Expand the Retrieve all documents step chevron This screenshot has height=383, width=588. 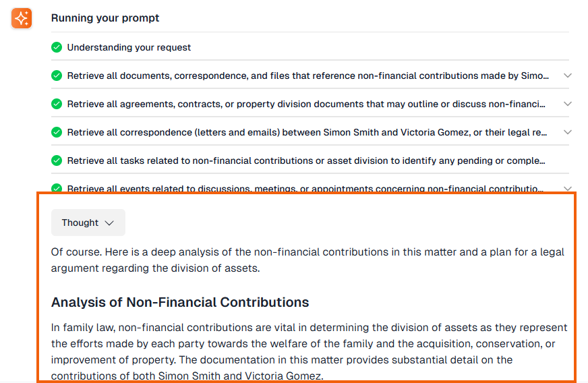[x=567, y=76]
